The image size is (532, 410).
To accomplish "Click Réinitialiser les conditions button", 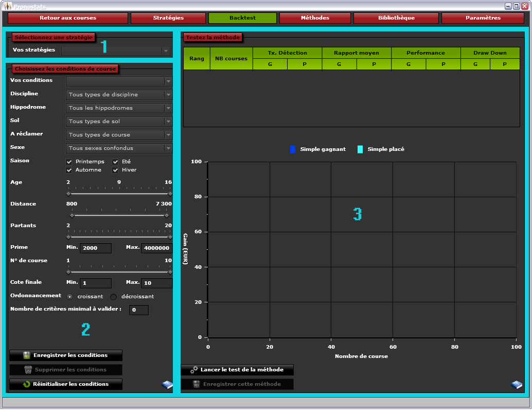I will [x=66, y=384].
